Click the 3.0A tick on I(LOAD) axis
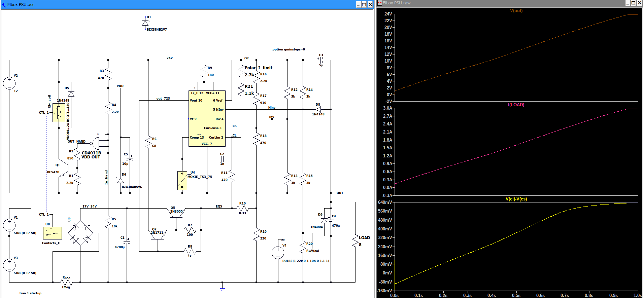Screen dimensions: 644x298 pyautogui.click(x=387, y=108)
